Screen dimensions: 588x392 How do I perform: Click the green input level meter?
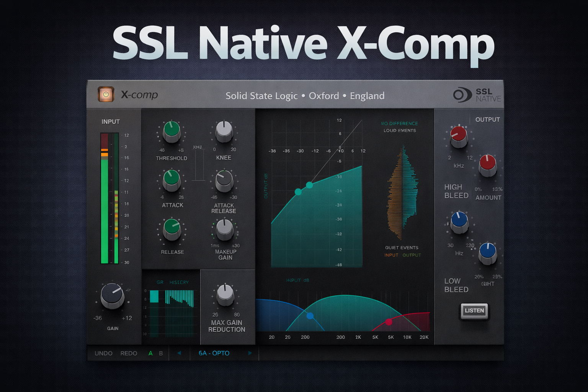105,198
